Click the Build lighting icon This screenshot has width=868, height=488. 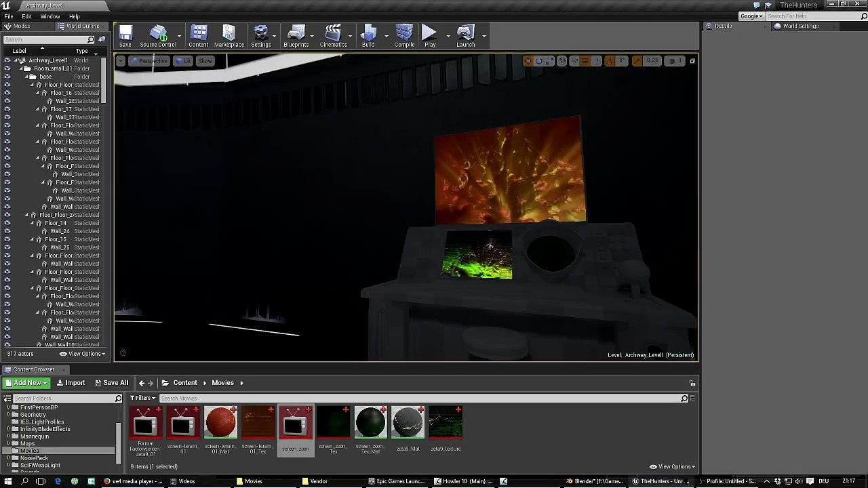click(x=368, y=35)
